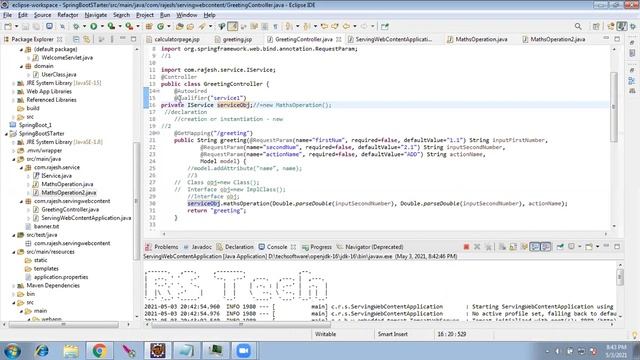Viewport: 640px width, 360px height.
Task: Click the New Java Class toolbar icon
Action: pos(160,27)
